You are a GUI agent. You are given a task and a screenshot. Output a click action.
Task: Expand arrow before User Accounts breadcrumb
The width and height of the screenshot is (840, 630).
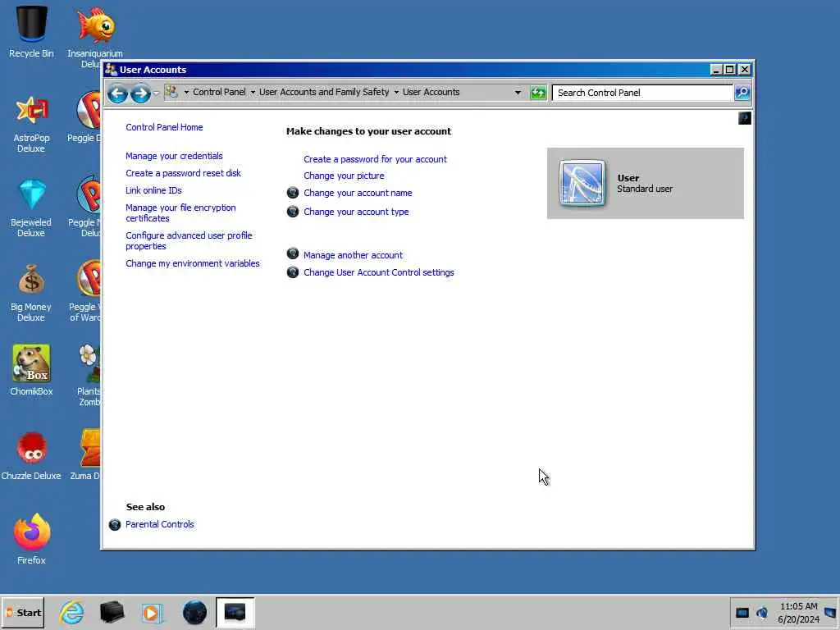396,92
